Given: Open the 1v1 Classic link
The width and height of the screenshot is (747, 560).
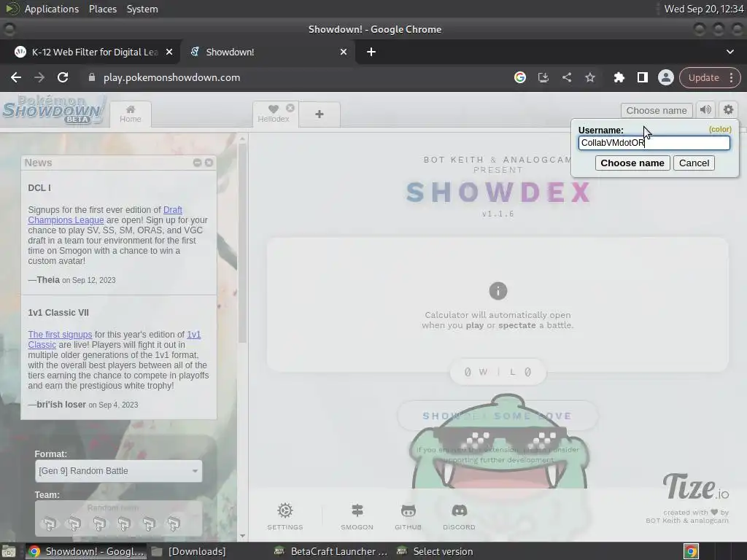Looking at the screenshot, I should coord(115,340).
